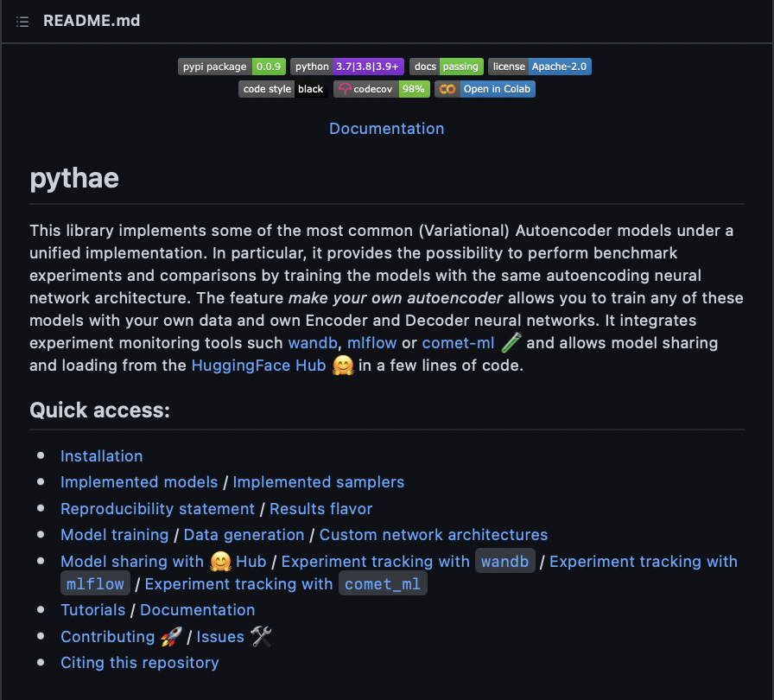Jump to Installation section
774x700 pixels.
[x=102, y=456]
